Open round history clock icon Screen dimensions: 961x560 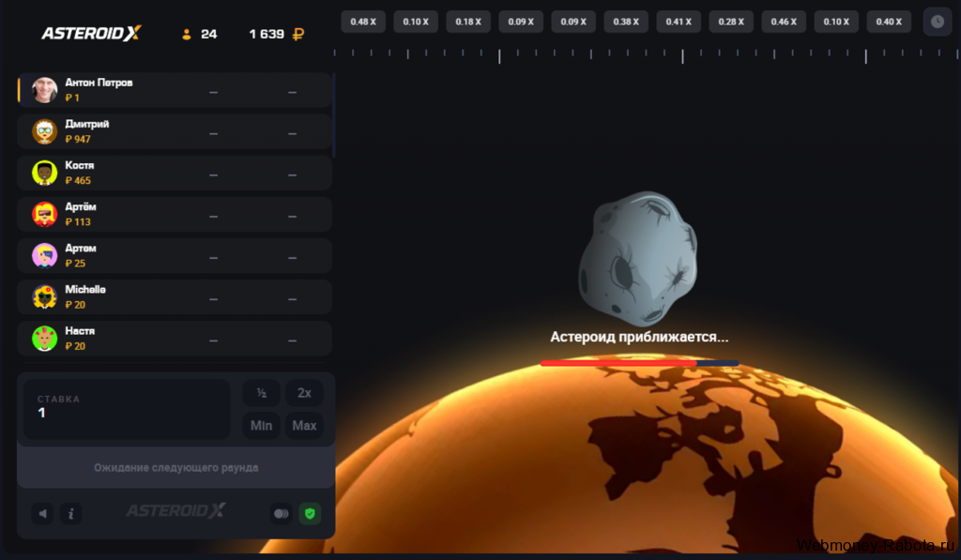pyautogui.click(x=938, y=23)
